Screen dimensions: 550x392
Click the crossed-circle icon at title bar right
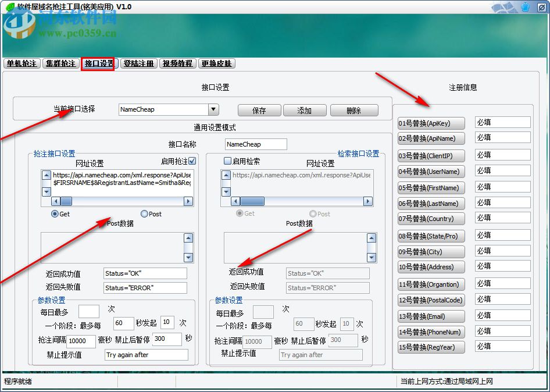click(x=542, y=7)
